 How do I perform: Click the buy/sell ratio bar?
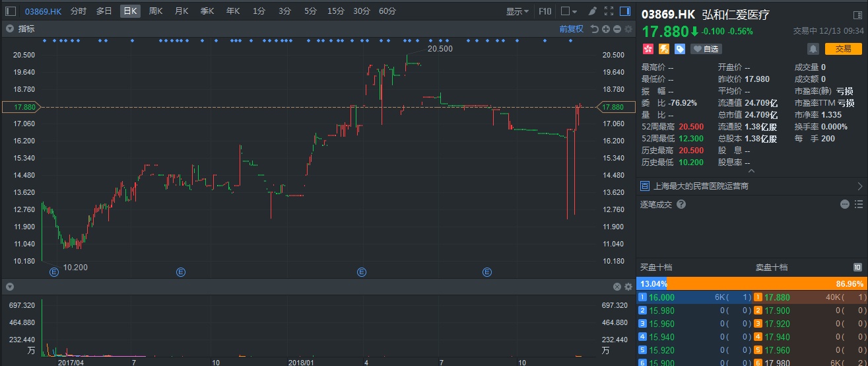coord(752,283)
